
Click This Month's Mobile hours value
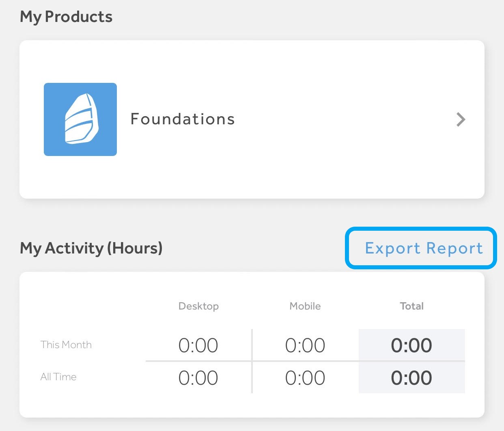tap(305, 346)
